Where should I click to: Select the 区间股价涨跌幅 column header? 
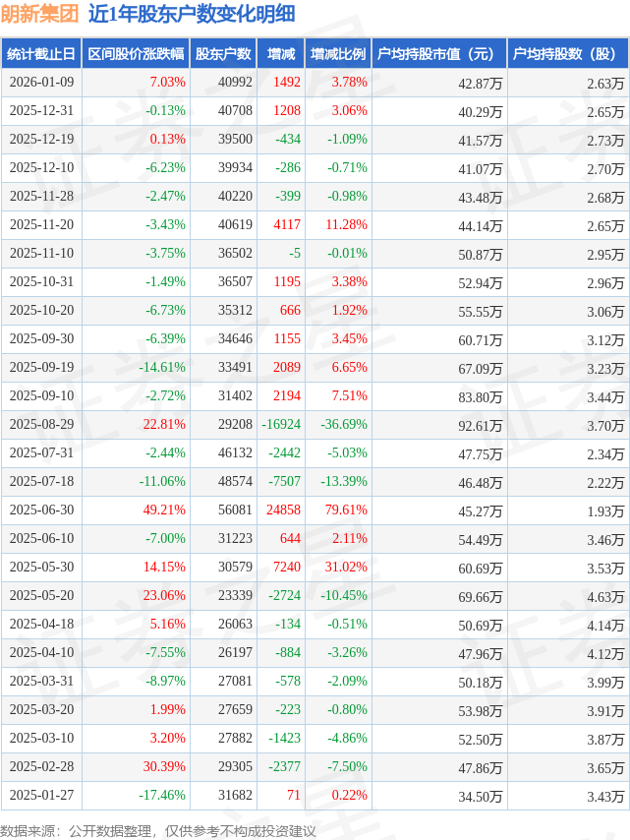[135, 55]
